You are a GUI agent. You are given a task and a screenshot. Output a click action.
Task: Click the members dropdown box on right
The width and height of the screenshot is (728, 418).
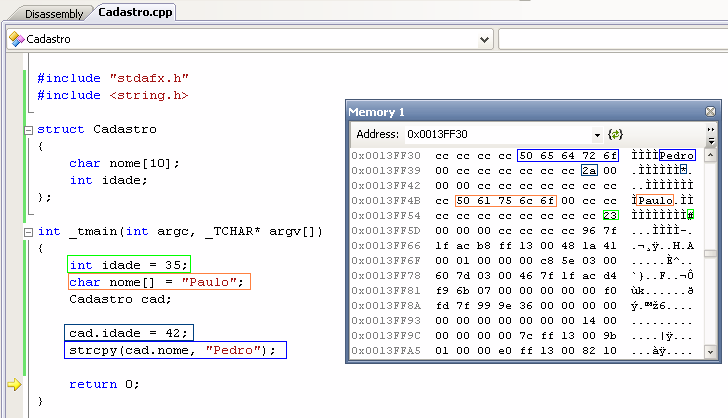[x=612, y=40]
